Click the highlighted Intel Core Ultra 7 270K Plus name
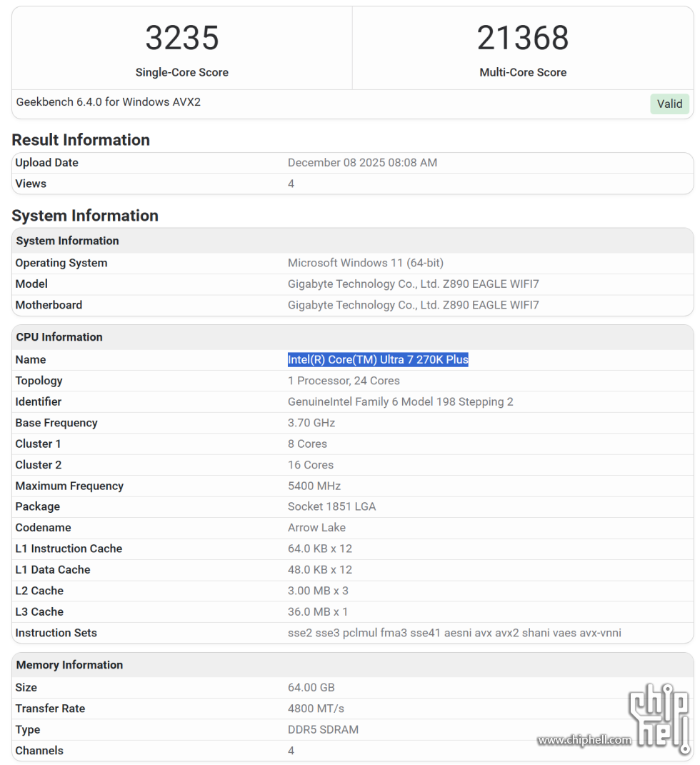Viewport: 700px width, 765px height. (x=378, y=359)
